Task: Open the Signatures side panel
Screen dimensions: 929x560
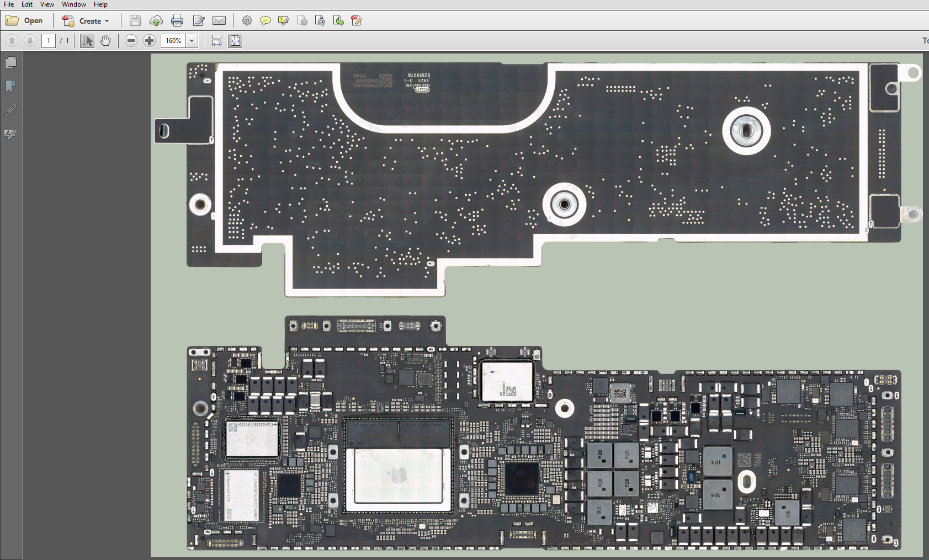Action: 10,134
